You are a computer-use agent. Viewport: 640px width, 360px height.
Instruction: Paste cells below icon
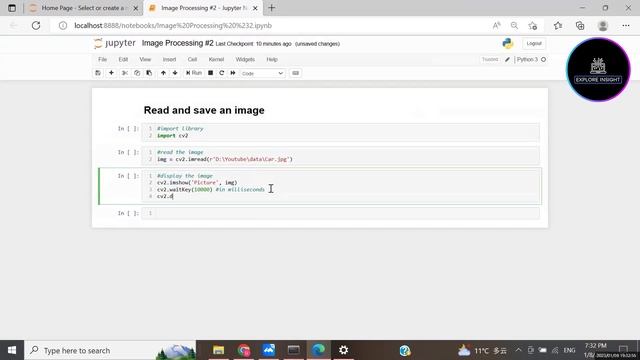149,73
